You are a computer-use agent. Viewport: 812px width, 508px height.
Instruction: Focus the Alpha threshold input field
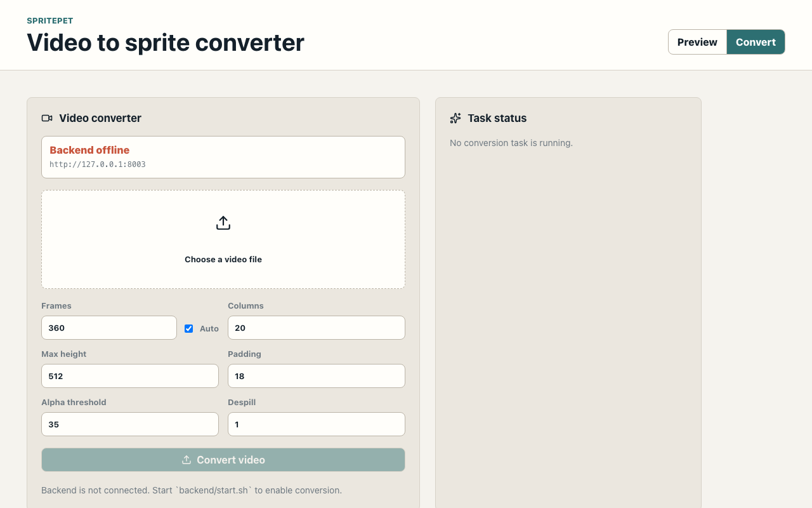click(x=130, y=424)
